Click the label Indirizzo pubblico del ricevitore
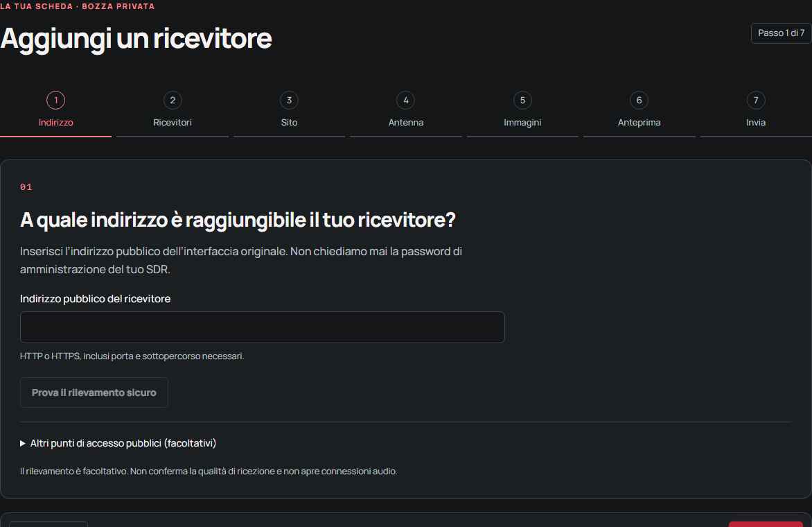The height and width of the screenshot is (527, 812). coord(96,298)
